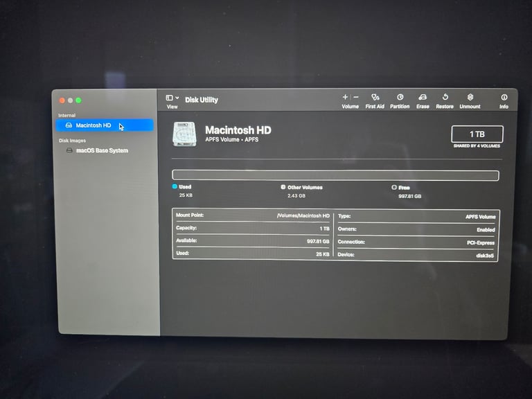
Task: Click the Internal sidebar section header
Action: 66,116
